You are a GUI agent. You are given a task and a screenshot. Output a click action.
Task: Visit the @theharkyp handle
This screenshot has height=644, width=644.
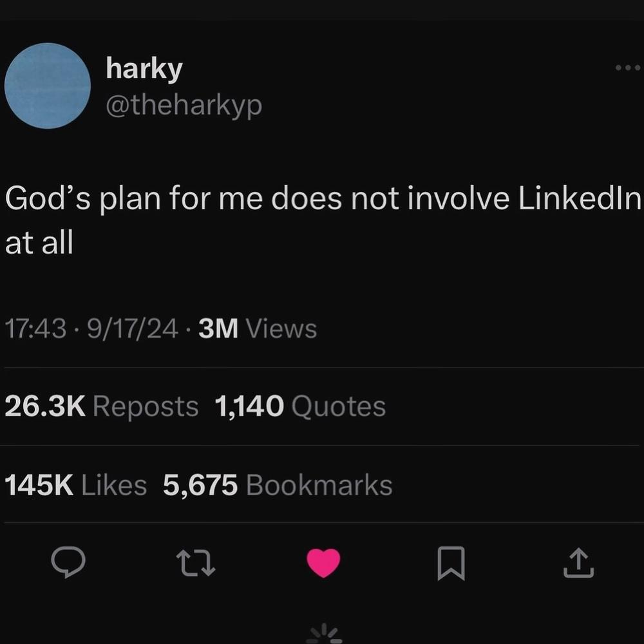[x=184, y=105]
